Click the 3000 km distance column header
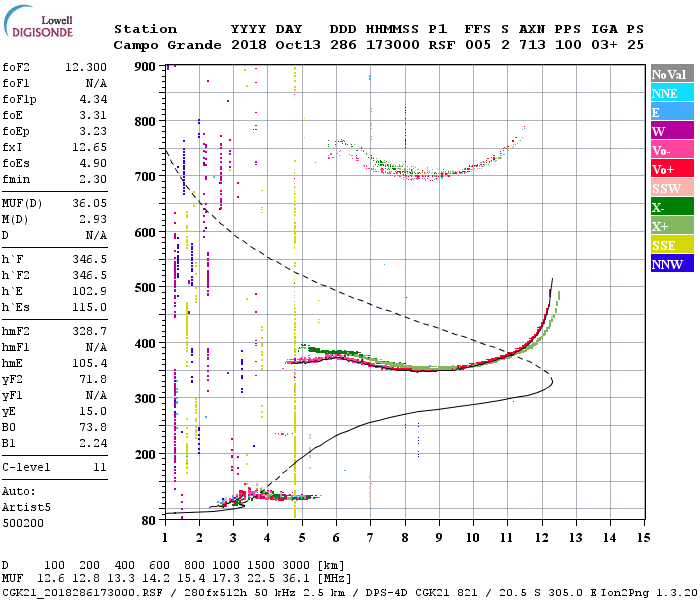 coord(296,566)
